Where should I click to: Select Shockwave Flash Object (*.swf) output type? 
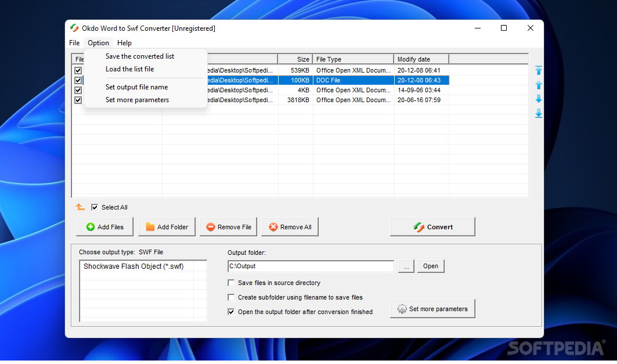coord(133,266)
